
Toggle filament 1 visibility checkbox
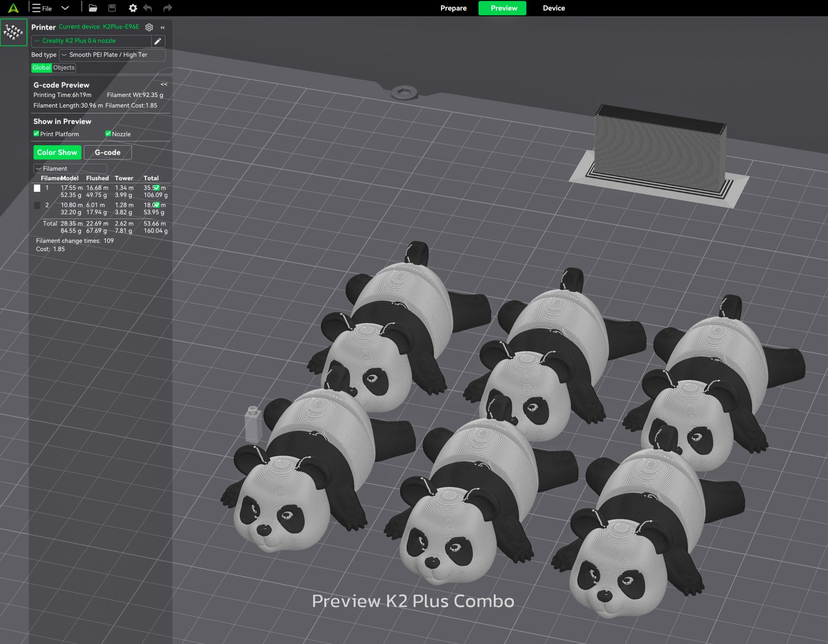pyautogui.click(x=157, y=188)
